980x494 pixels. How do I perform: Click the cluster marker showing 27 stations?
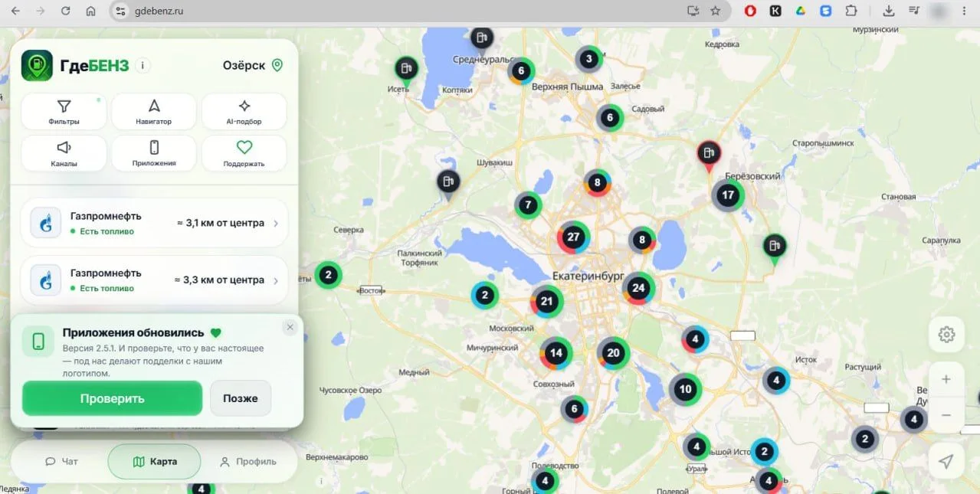click(x=572, y=237)
